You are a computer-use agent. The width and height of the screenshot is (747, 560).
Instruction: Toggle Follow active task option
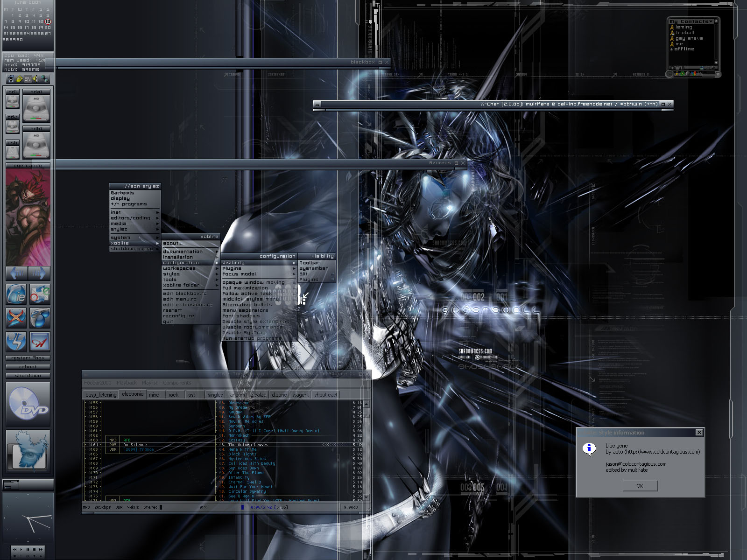259,294
